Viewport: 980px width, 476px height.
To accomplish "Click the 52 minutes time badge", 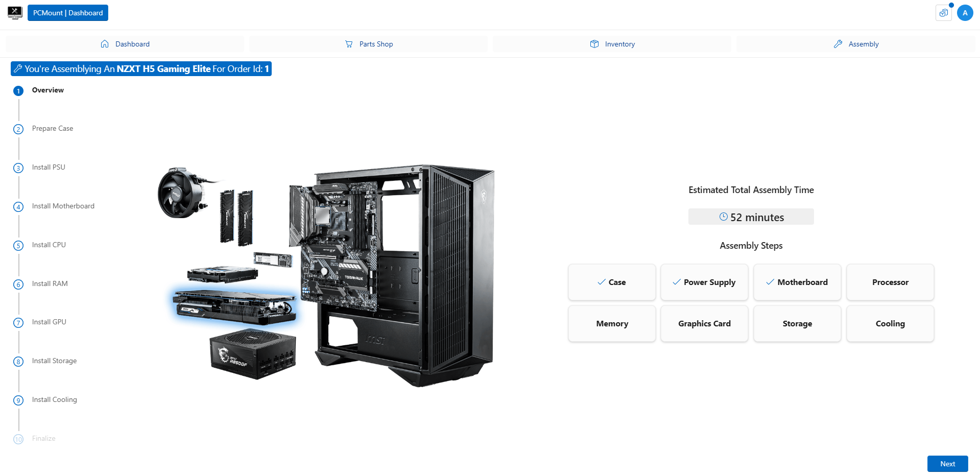I will point(751,217).
